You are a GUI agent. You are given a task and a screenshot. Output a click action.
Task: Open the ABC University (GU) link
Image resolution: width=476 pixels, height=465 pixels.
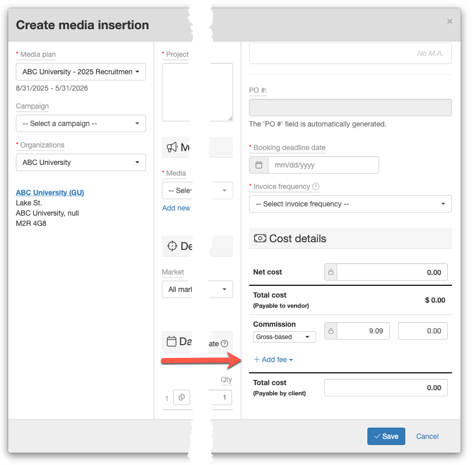(x=50, y=193)
